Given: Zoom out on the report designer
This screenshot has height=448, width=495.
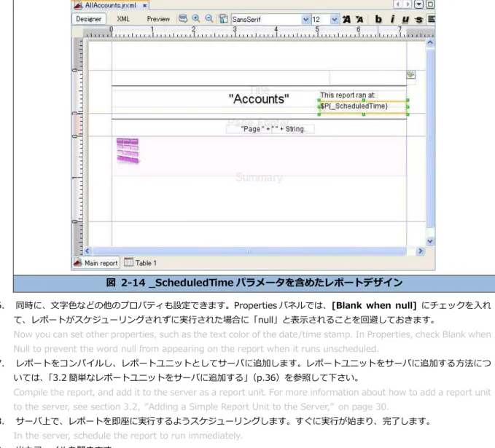Looking at the screenshot, I should coord(209,19).
